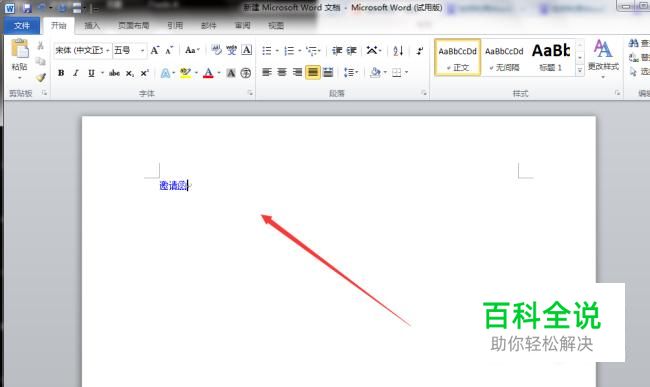Viewport: 650px width, 387px height.
Task: Open the font name 宋体 dropdown
Action: click(x=107, y=51)
